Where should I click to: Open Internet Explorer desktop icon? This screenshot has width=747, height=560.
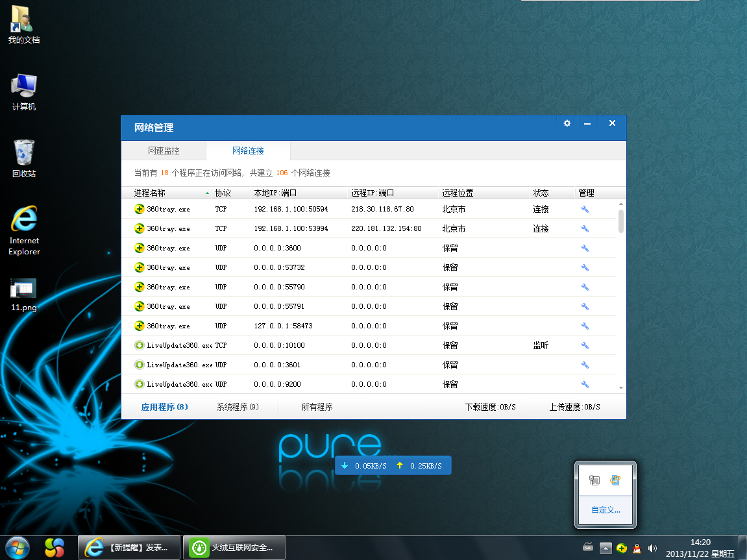[x=24, y=230]
